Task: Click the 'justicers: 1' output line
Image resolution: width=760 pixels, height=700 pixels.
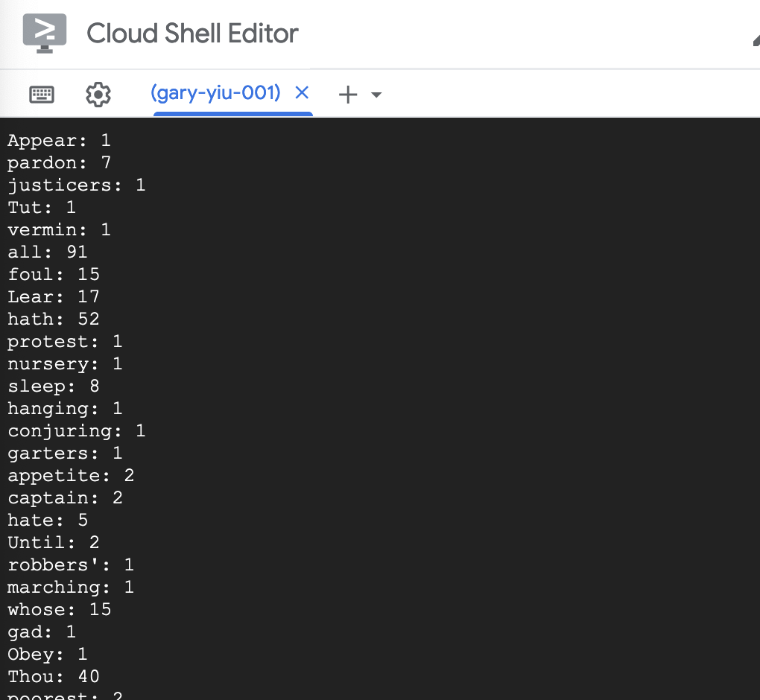Action: (77, 185)
